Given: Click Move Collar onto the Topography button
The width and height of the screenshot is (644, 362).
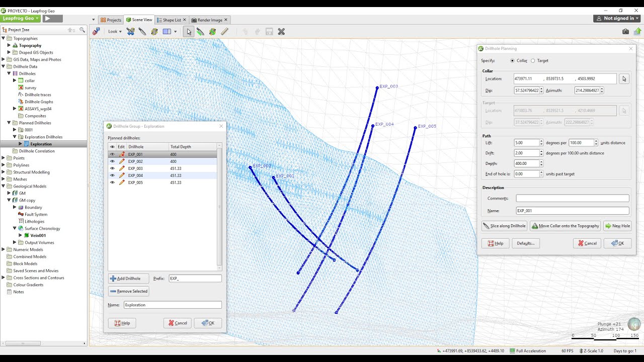Looking at the screenshot, I should [x=566, y=226].
